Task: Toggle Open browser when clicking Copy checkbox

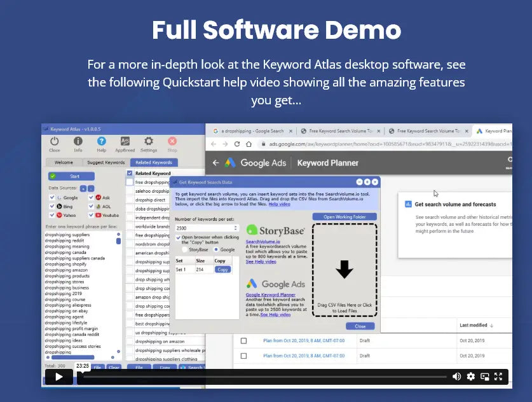Action: click(178, 238)
